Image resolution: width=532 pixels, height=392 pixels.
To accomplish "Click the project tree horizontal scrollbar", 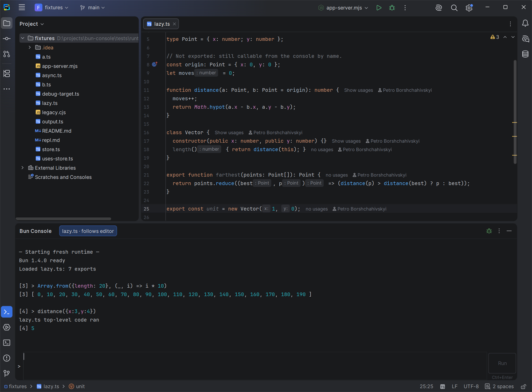I will click(64, 219).
